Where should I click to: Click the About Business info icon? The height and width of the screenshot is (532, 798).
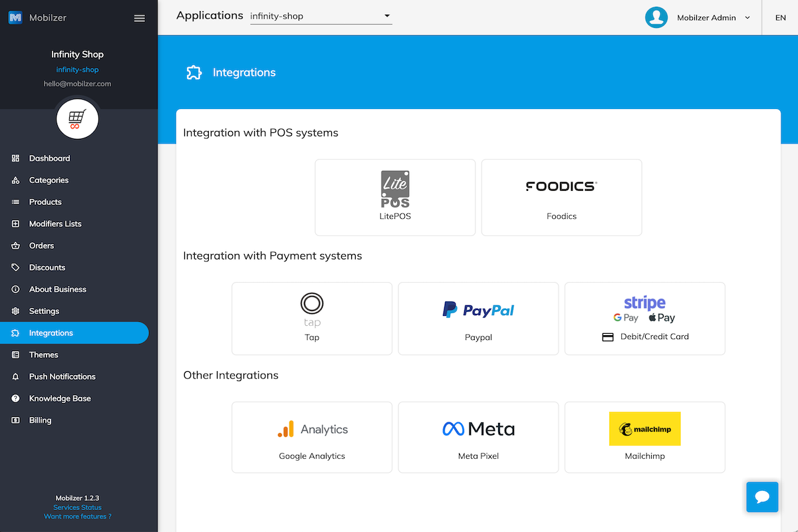pos(16,289)
